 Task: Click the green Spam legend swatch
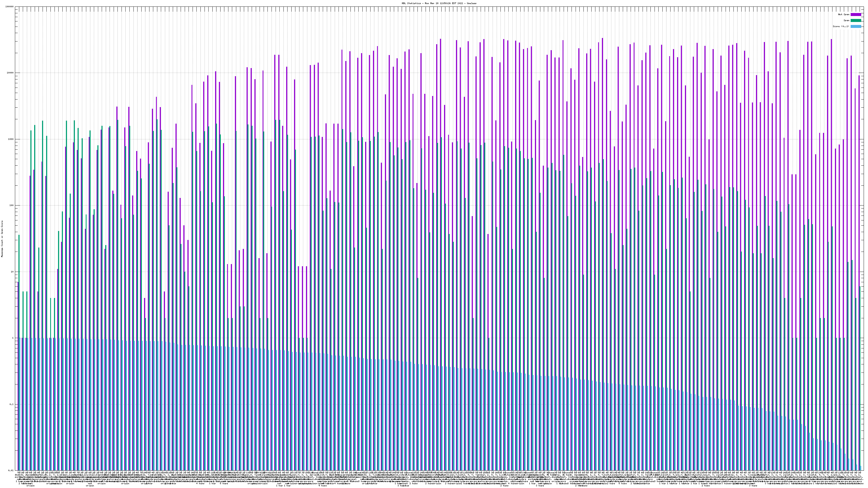tap(856, 21)
